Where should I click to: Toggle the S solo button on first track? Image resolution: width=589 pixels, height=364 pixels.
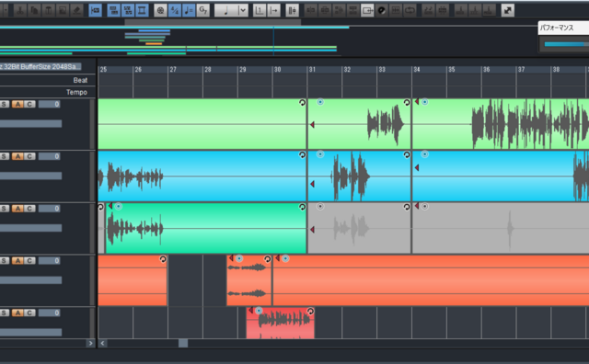click(x=4, y=104)
